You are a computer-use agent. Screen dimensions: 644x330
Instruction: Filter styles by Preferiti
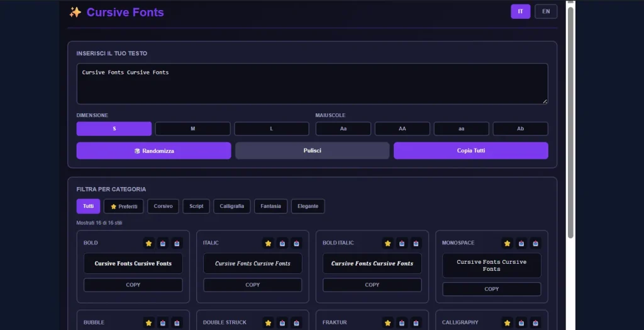pyautogui.click(x=124, y=206)
